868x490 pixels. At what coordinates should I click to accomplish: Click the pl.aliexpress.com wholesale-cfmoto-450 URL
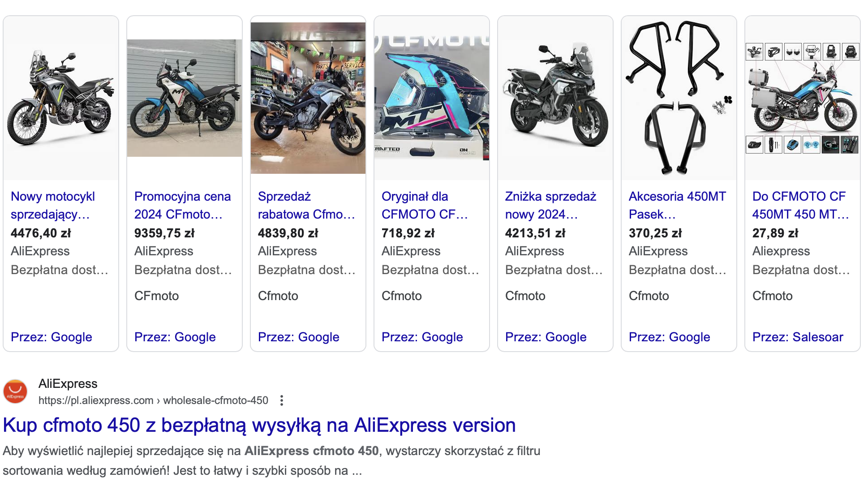pyautogui.click(x=153, y=400)
